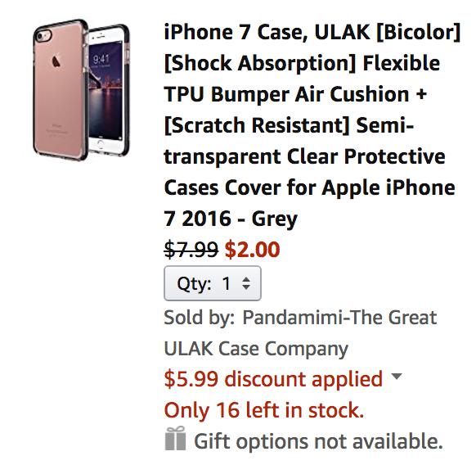The height and width of the screenshot is (465, 476).
Task: Open the ULAK iPhone 7 Case title link
Action: click(x=312, y=125)
